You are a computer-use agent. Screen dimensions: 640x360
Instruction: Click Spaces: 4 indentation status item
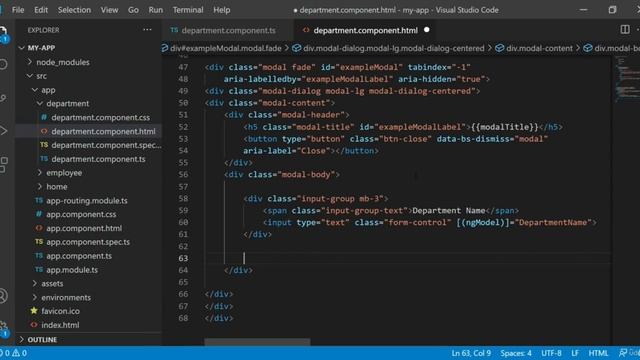[516, 353]
